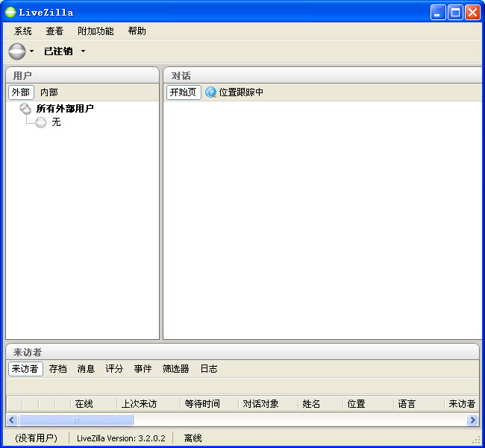
Task: Click the gray status sphere icon
Action: coord(17,51)
